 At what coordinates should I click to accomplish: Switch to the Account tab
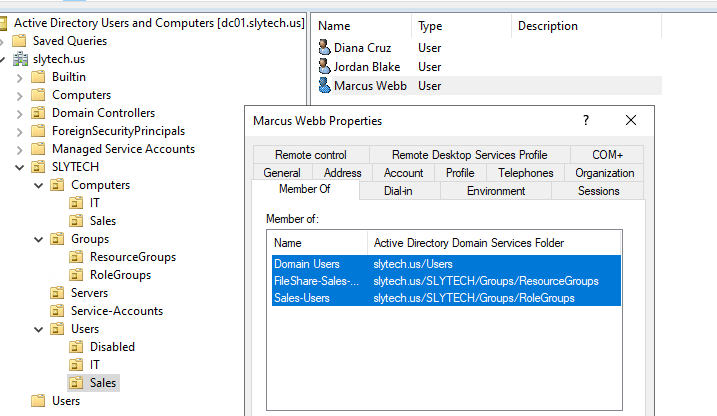[404, 173]
